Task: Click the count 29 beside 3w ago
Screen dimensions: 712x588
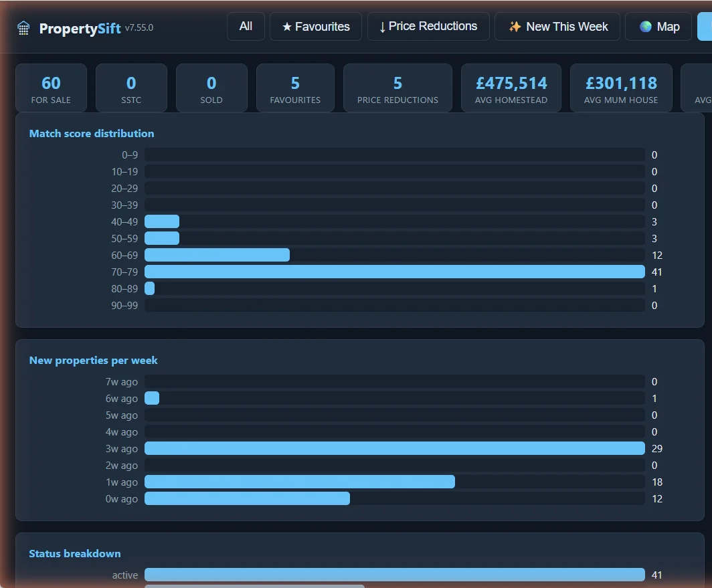Action: pyautogui.click(x=657, y=449)
